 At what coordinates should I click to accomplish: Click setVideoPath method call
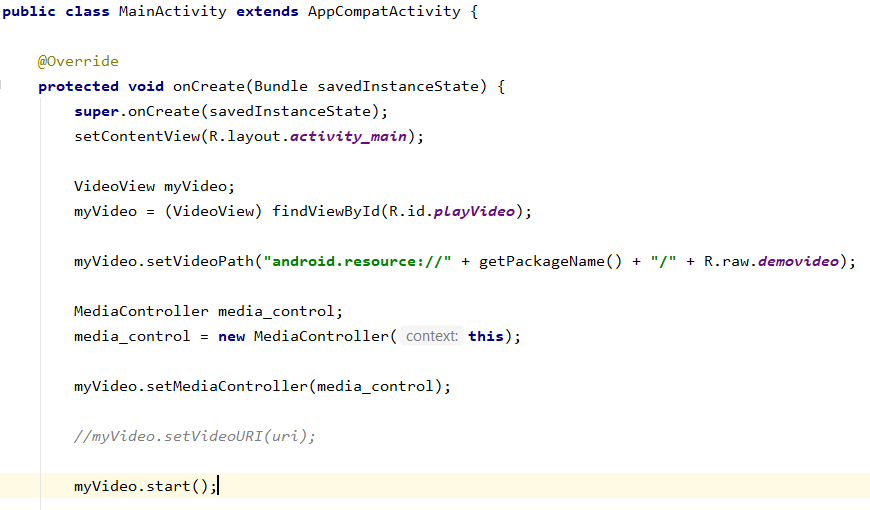200,261
